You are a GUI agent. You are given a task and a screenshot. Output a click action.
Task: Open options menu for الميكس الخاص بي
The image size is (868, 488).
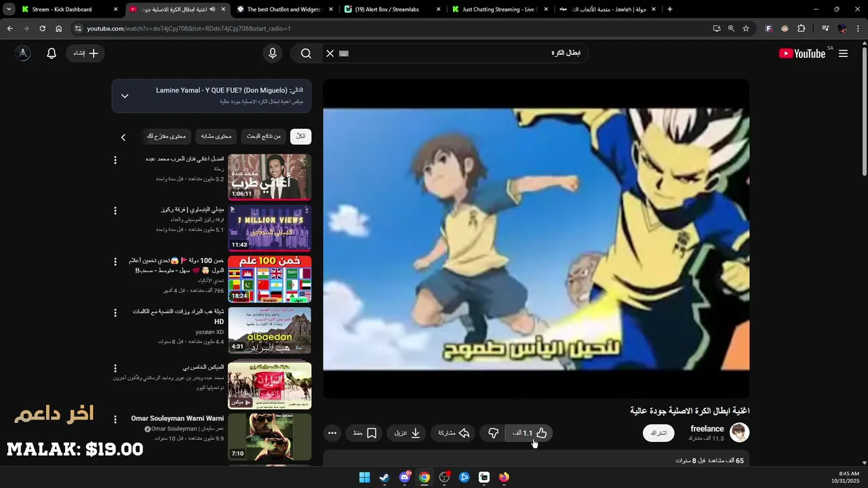coord(115,368)
